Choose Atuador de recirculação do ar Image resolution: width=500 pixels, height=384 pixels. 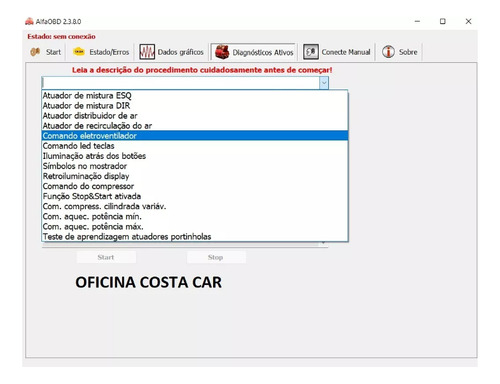tap(195, 126)
